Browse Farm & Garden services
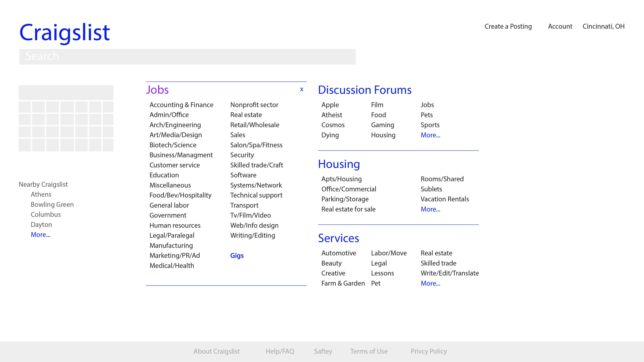 tap(343, 283)
